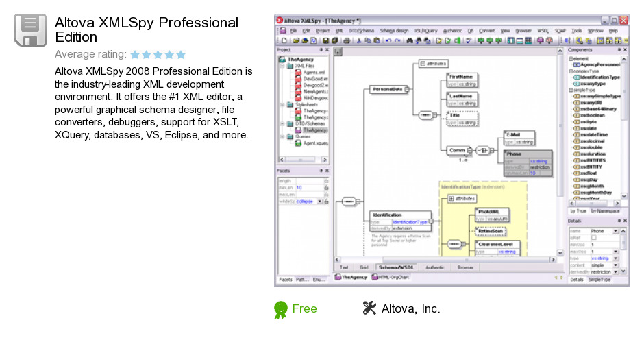The image size is (644, 340).
Task: Close the Components panel with its X
Action: click(x=625, y=50)
